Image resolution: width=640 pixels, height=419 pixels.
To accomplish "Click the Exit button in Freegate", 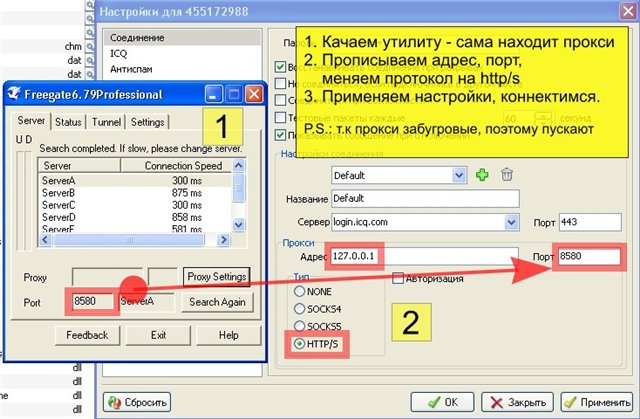I will pyautogui.click(x=158, y=335).
